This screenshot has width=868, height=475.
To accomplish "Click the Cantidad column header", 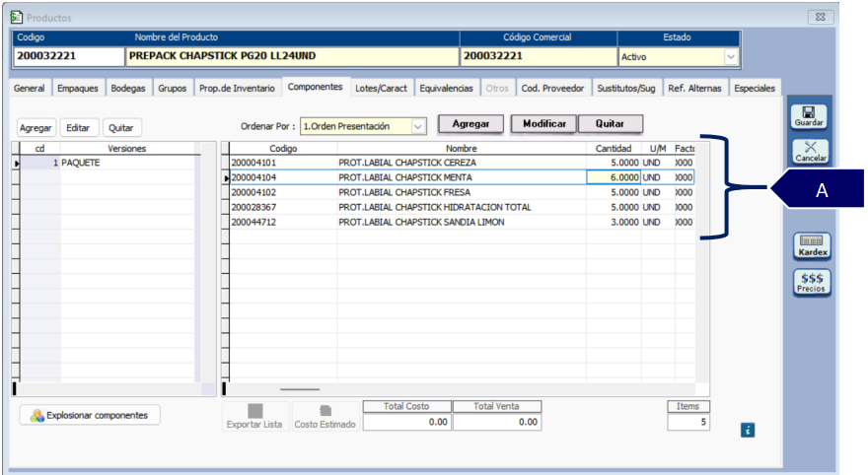I will click(x=614, y=148).
